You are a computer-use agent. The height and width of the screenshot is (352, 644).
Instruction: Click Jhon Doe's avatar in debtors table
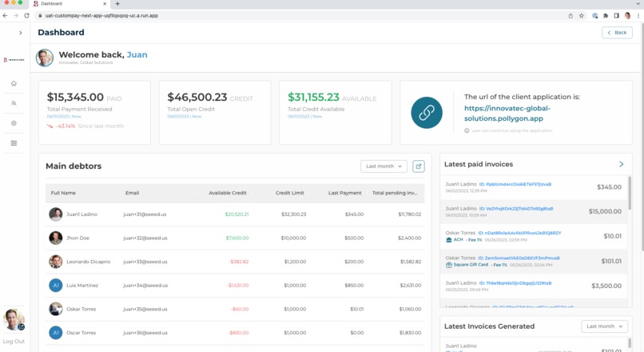55,238
